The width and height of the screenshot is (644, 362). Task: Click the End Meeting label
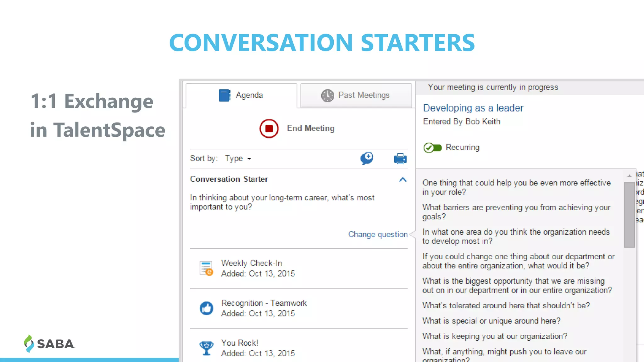coord(311,128)
